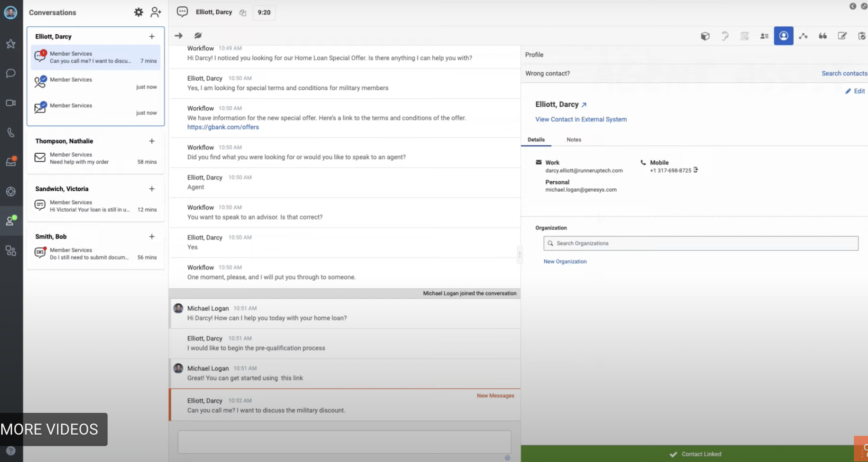Add interaction for Elliott, Darcy with plus
The height and width of the screenshot is (462, 868).
click(x=152, y=36)
